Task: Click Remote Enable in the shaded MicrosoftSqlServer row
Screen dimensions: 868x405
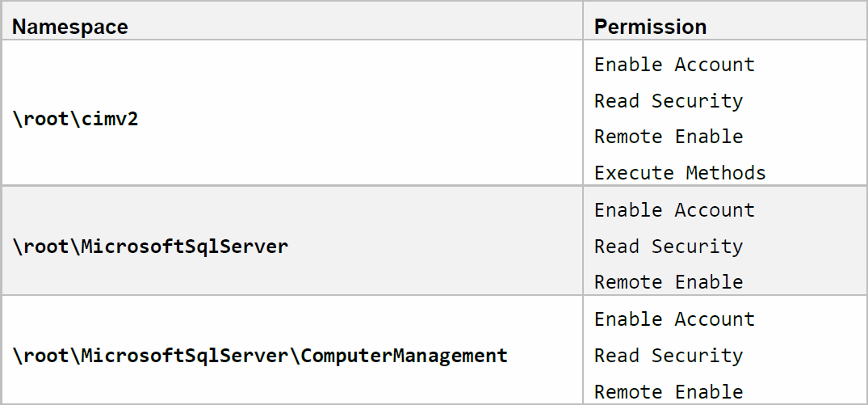Action: [669, 282]
